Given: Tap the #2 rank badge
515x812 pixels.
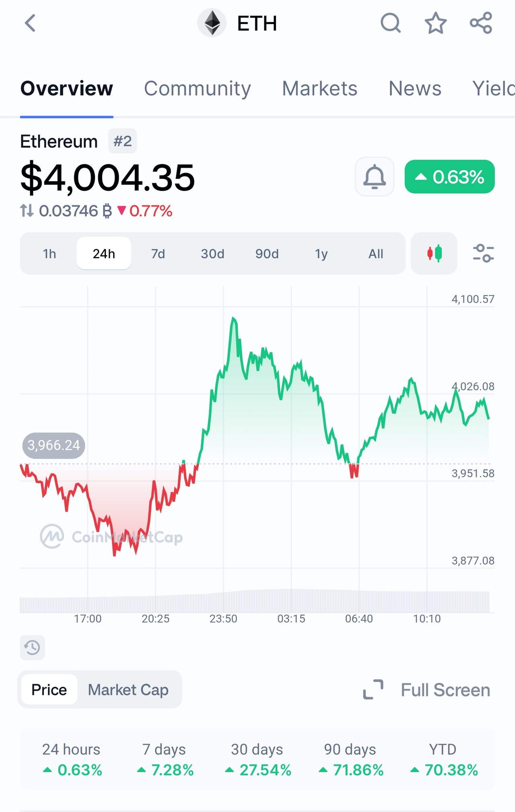Looking at the screenshot, I should point(122,141).
